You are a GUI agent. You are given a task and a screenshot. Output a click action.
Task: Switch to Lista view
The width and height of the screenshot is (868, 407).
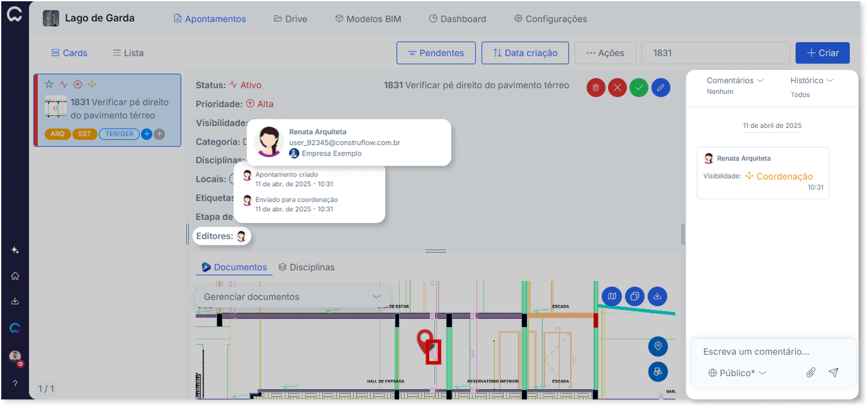(x=128, y=53)
